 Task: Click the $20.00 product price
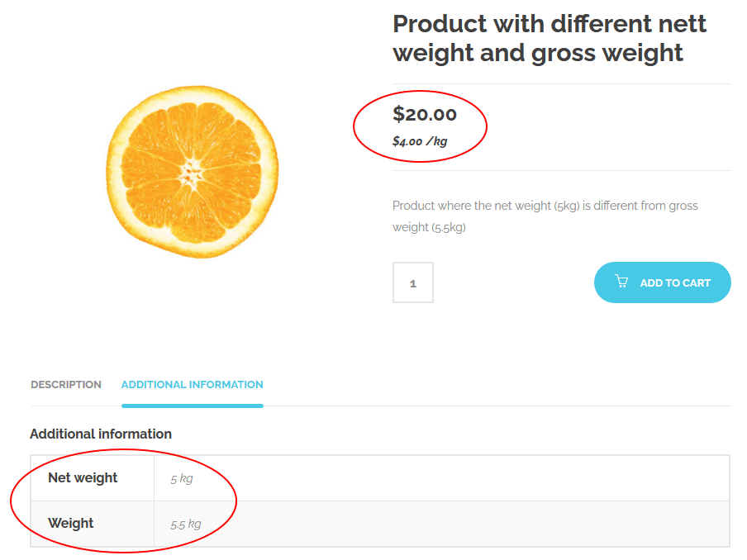(425, 114)
